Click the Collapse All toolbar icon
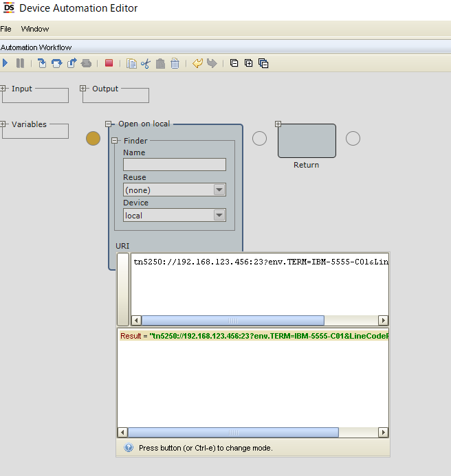 click(234, 63)
